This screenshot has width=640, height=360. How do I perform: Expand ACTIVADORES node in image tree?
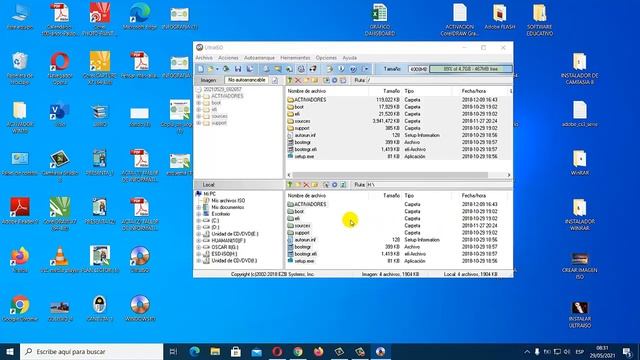pos(199,96)
